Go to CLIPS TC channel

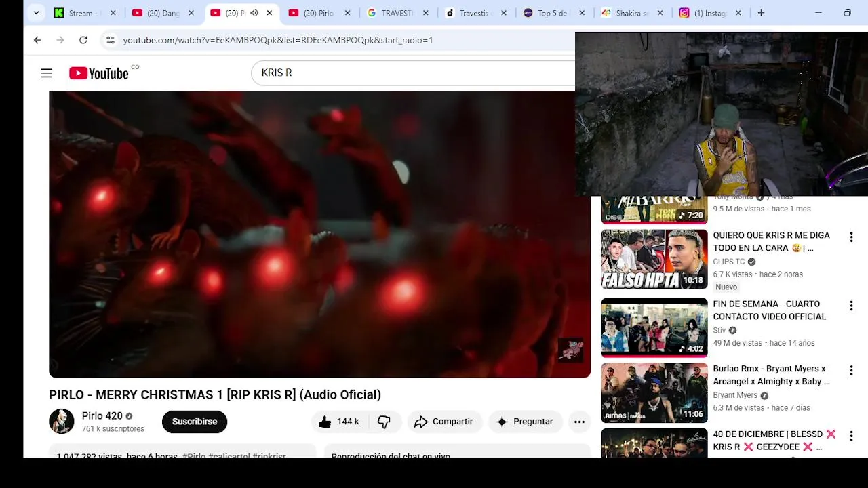(729, 262)
